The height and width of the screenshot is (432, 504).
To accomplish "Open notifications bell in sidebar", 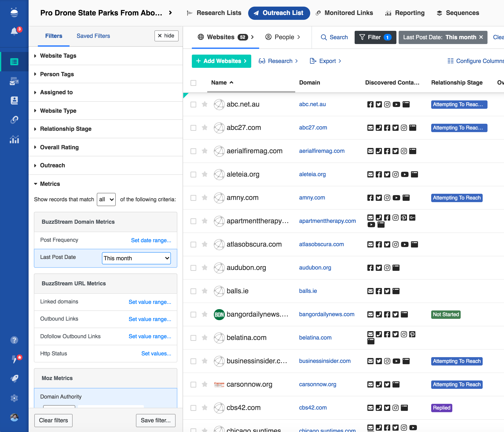I will point(14,31).
